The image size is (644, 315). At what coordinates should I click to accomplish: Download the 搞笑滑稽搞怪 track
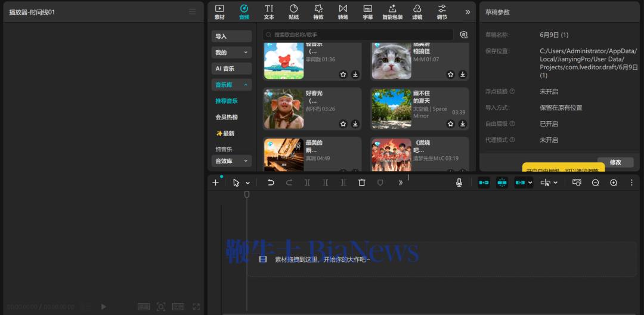click(463, 75)
